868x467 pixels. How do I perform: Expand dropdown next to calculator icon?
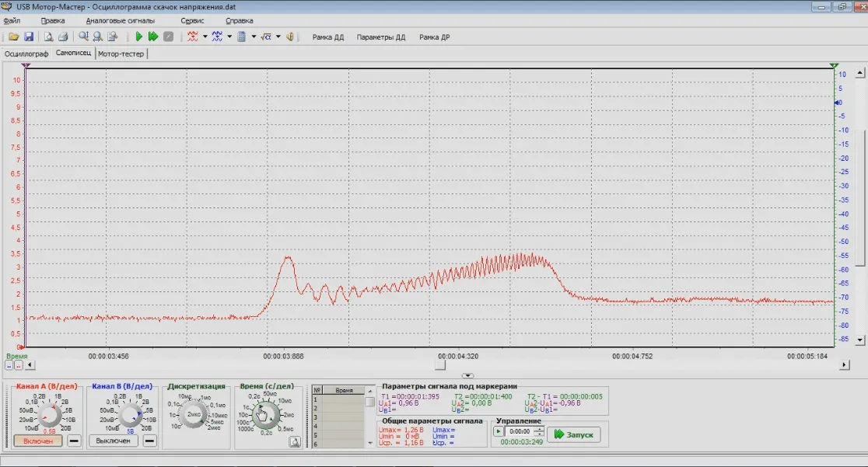tap(254, 37)
